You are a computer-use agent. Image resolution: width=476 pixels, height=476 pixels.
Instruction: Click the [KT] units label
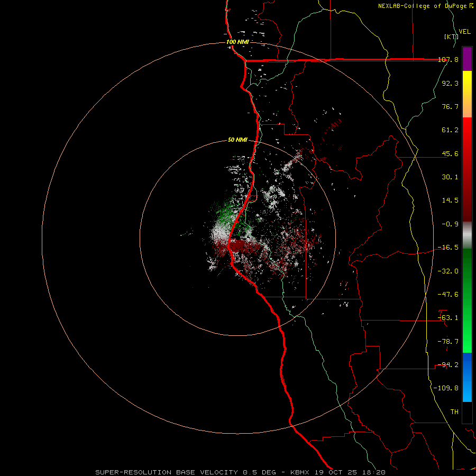click(x=451, y=36)
